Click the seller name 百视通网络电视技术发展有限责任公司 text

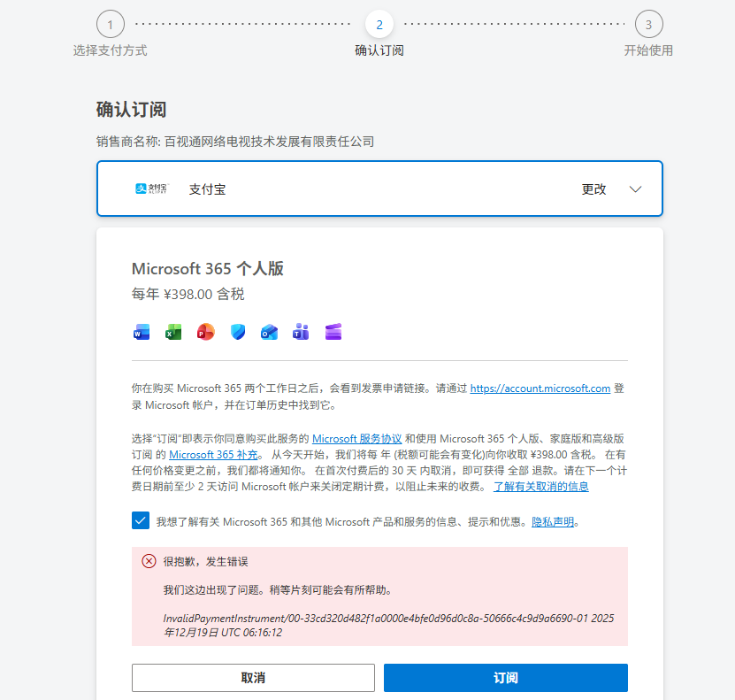click(269, 142)
